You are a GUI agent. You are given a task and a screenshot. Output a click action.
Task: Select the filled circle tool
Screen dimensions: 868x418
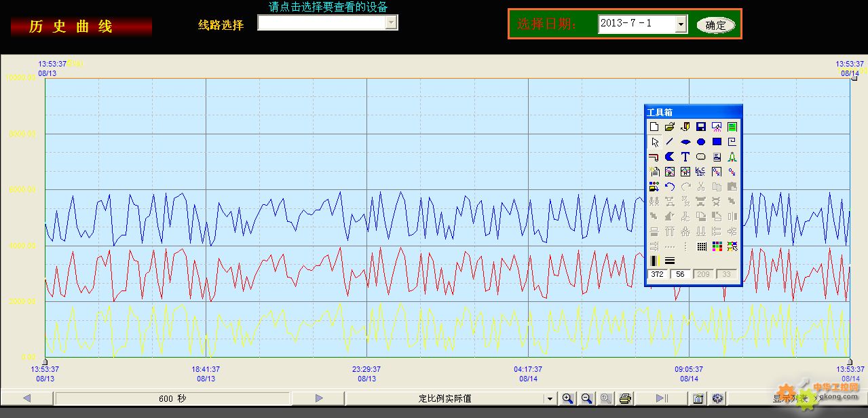click(x=701, y=142)
